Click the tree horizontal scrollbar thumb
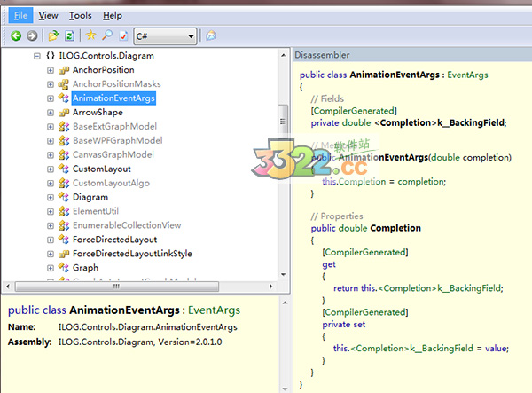The width and height of the screenshot is (532, 393). [117, 287]
